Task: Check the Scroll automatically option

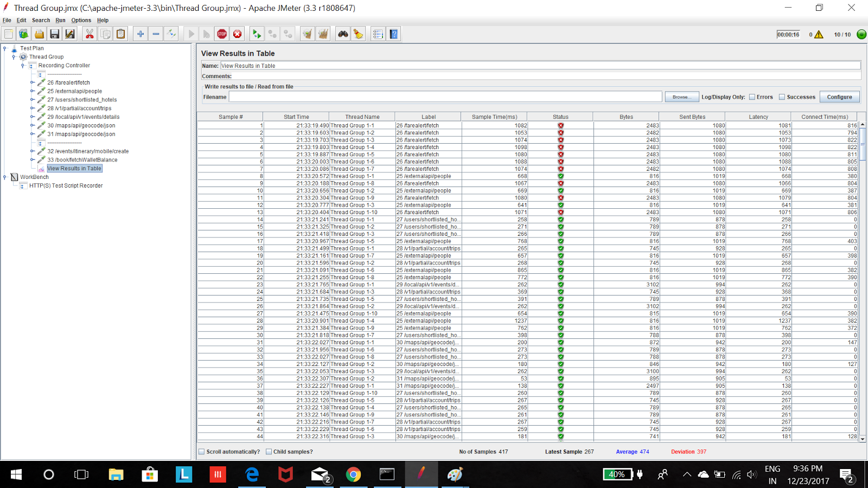Action: pyautogui.click(x=201, y=451)
